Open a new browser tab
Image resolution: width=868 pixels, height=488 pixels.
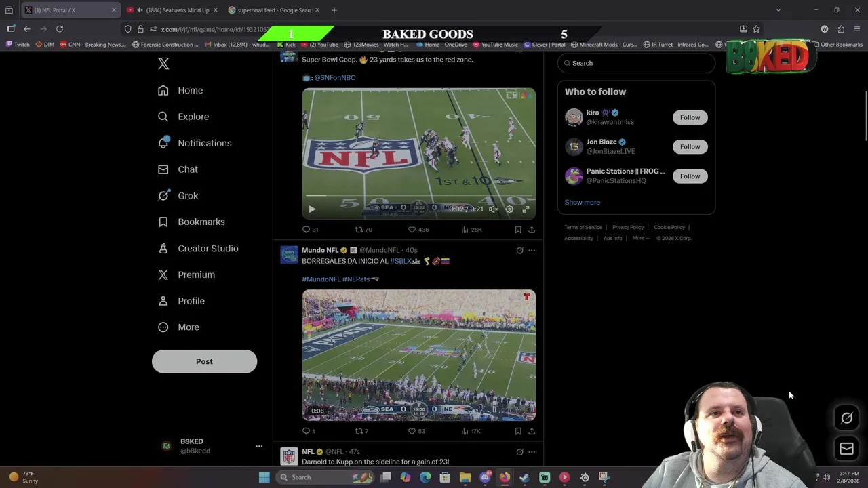[x=334, y=10]
